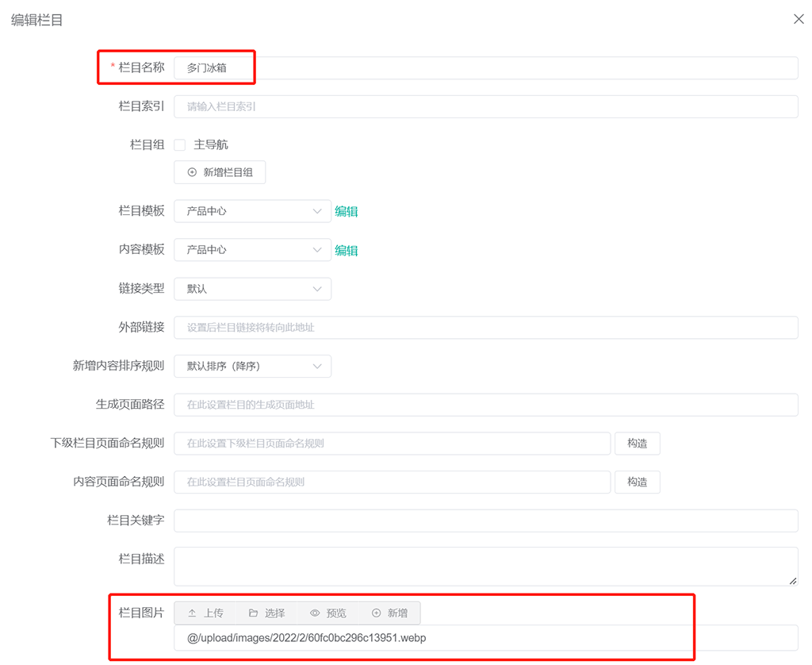This screenshot has width=812, height=665.
Task: Click the 栏目关键字 input field
Action: [x=485, y=521]
